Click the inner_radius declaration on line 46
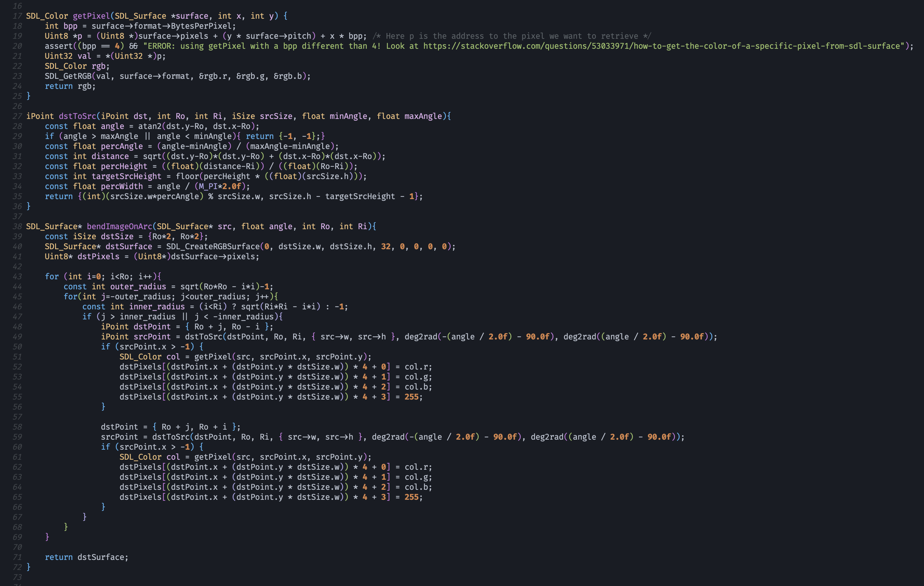The width and height of the screenshot is (924, 586). click(x=157, y=306)
